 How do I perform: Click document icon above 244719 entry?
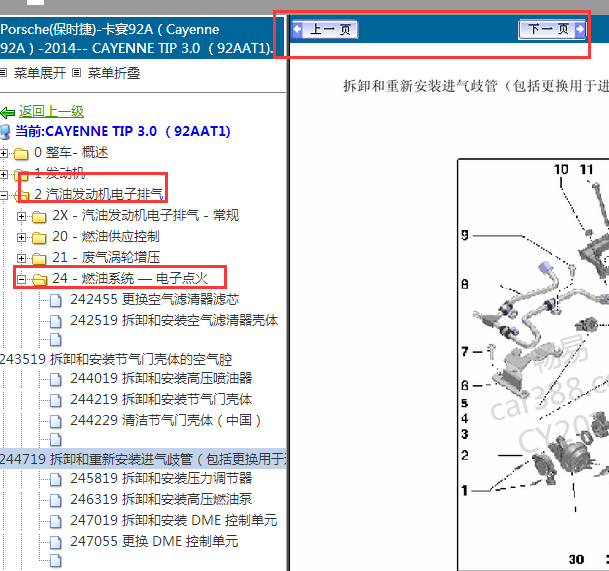56,439
